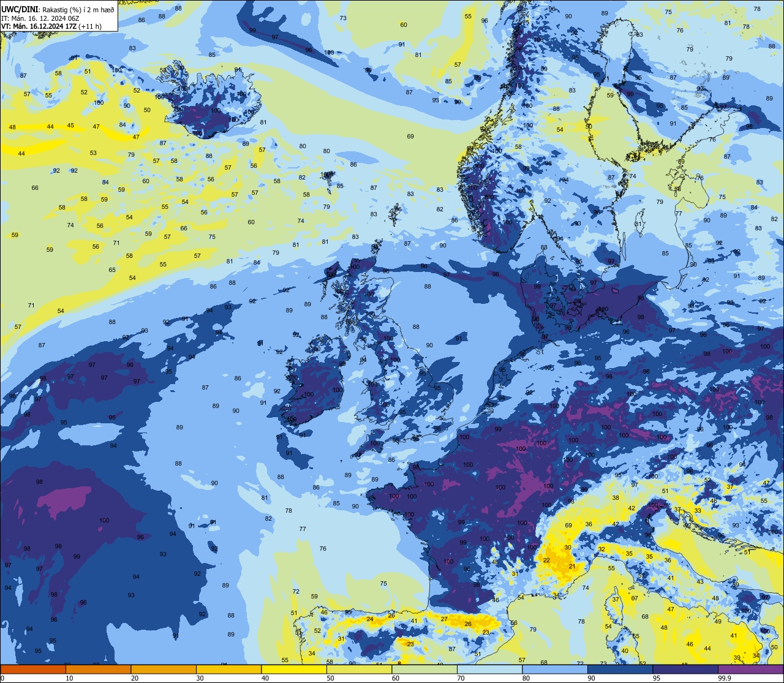This screenshot has width=784, height=683.
Task: Click the 80–90% medium blue legend swatch
Action: [555, 669]
